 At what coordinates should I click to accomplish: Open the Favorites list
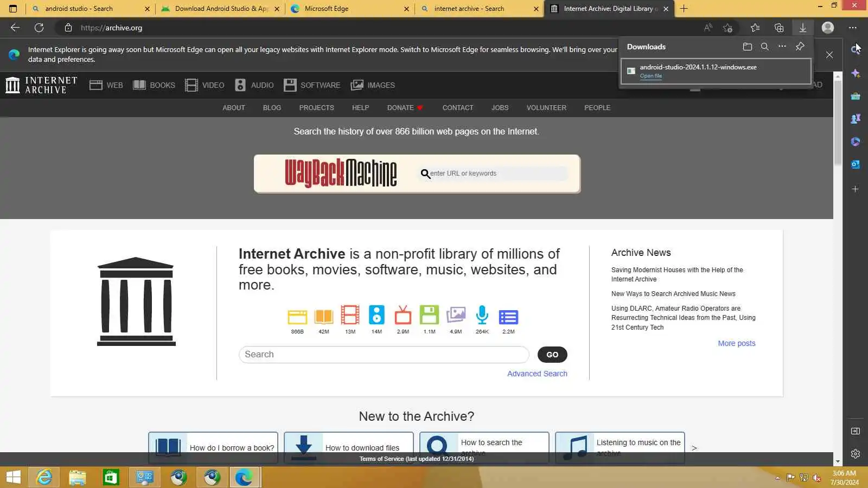click(x=755, y=28)
